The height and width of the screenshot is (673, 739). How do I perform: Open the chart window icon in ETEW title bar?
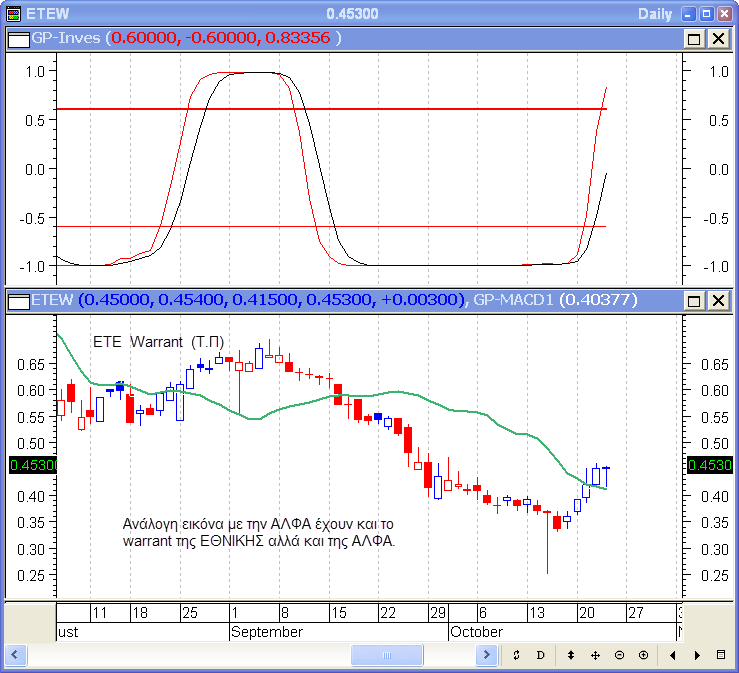tap(13, 13)
